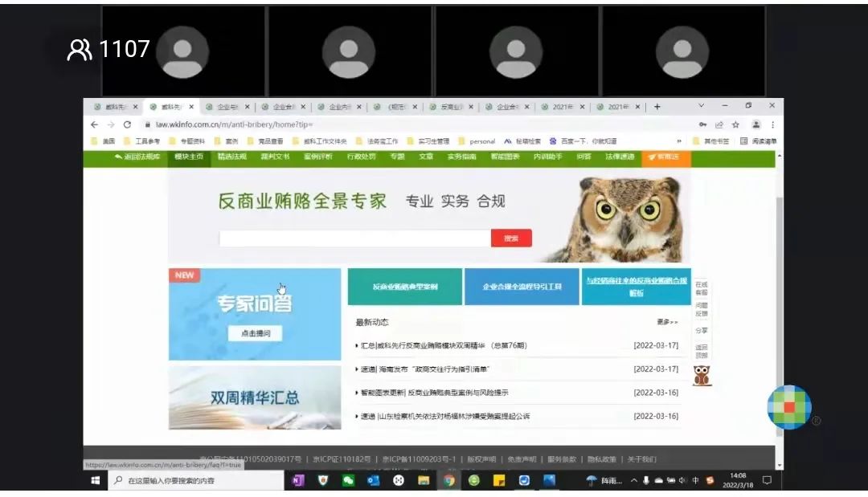Expand the Chrome tab search arrow
This screenshot has height=497, width=868.
(x=701, y=106)
